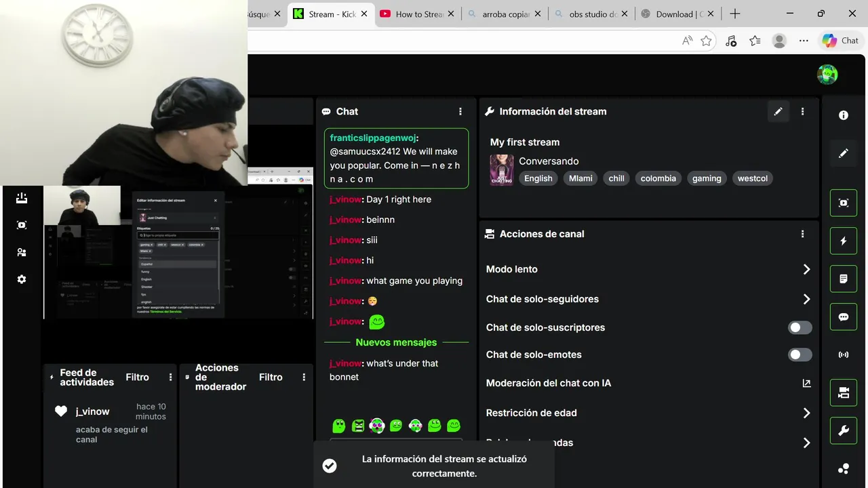Click franticslippagenwoj username in chat
The width and height of the screenshot is (868, 488).
(373, 138)
